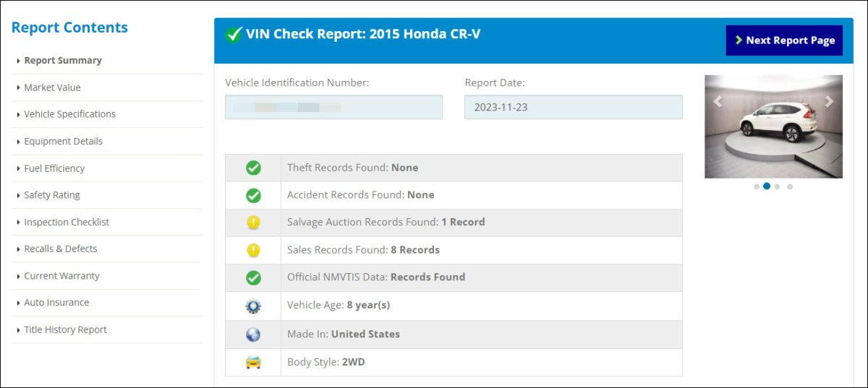Open Report Summary section
This screenshot has width=868, height=388.
(63, 61)
